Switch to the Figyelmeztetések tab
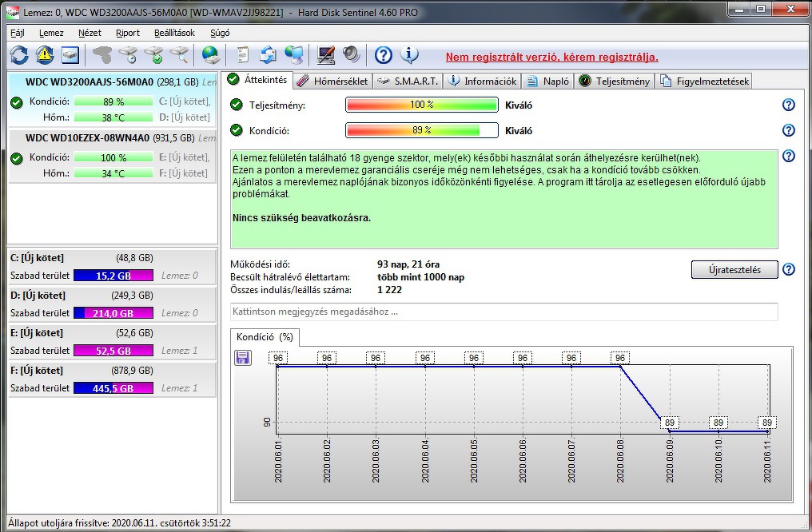 click(x=704, y=81)
